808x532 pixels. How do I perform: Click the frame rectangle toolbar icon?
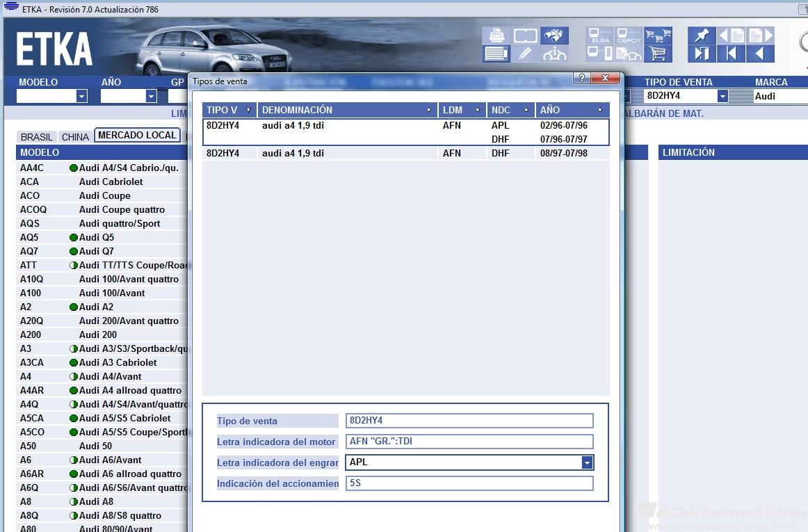pyautogui.click(x=525, y=35)
